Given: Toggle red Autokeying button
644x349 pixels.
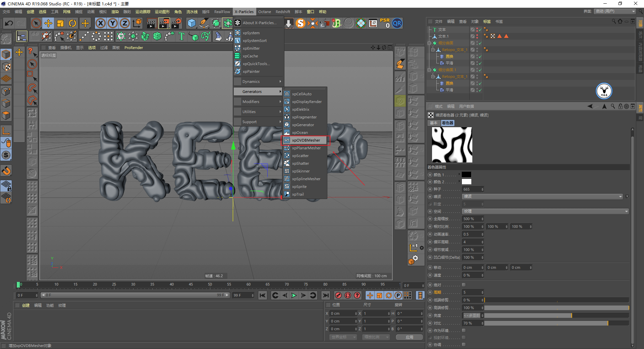Looking at the screenshot, I should pos(348,295).
